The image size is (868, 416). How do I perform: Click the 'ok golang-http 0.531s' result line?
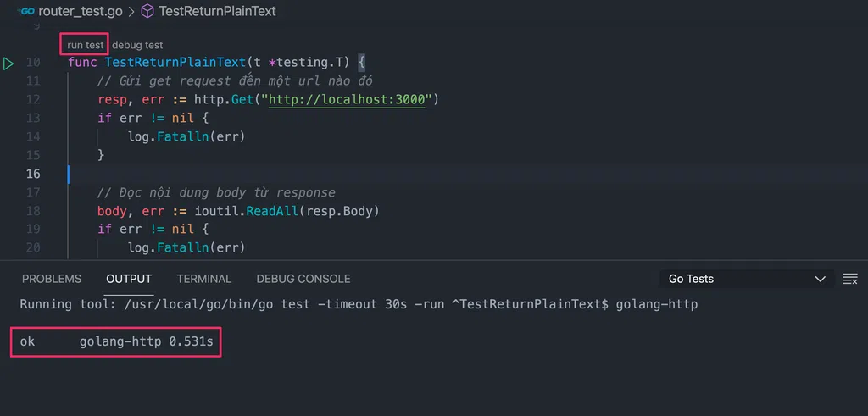point(116,342)
